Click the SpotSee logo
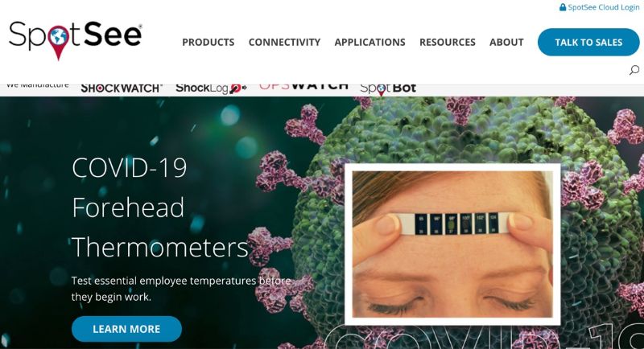Image resolution: width=644 pixels, height=349 pixels. click(x=76, y=40)
